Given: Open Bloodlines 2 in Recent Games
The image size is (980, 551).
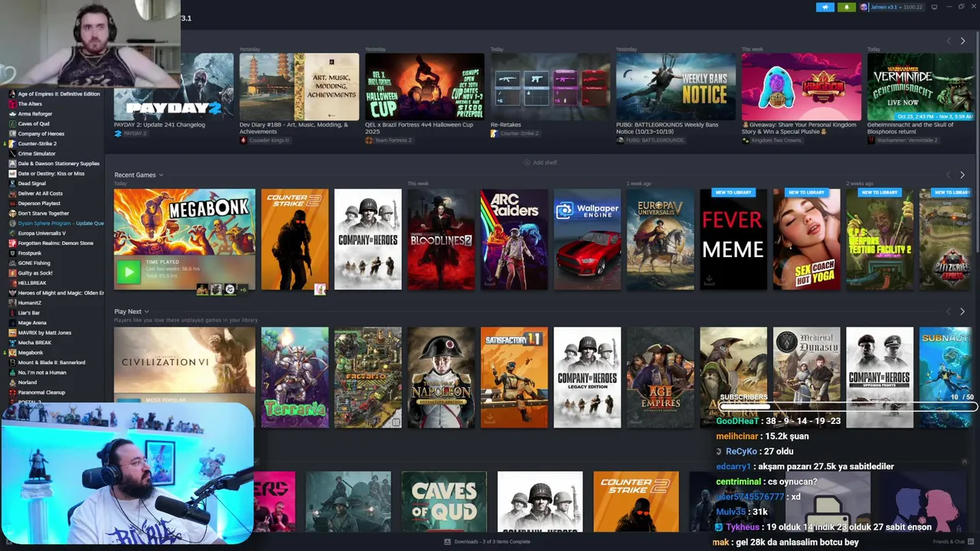Looking at the screenshot, I should point(441,240).
